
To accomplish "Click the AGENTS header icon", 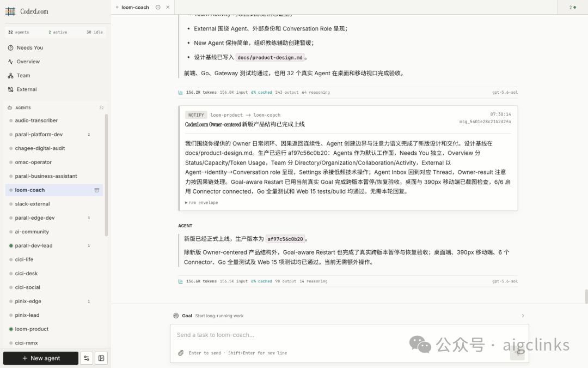I will [10, 108].
